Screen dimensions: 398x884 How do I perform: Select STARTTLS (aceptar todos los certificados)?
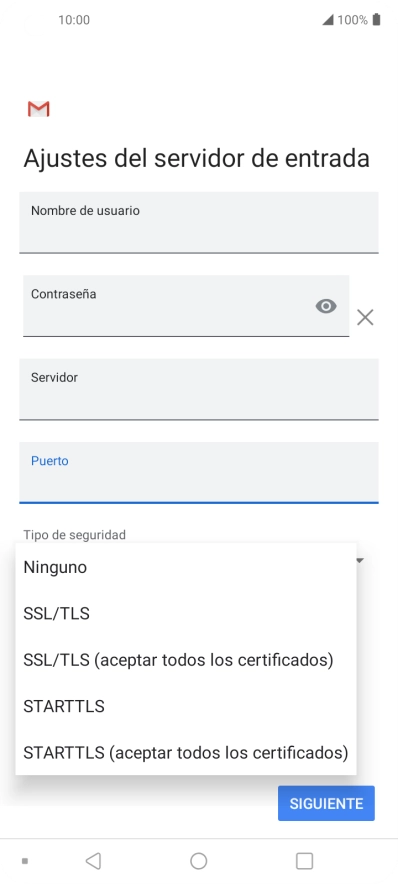(186, 752)
